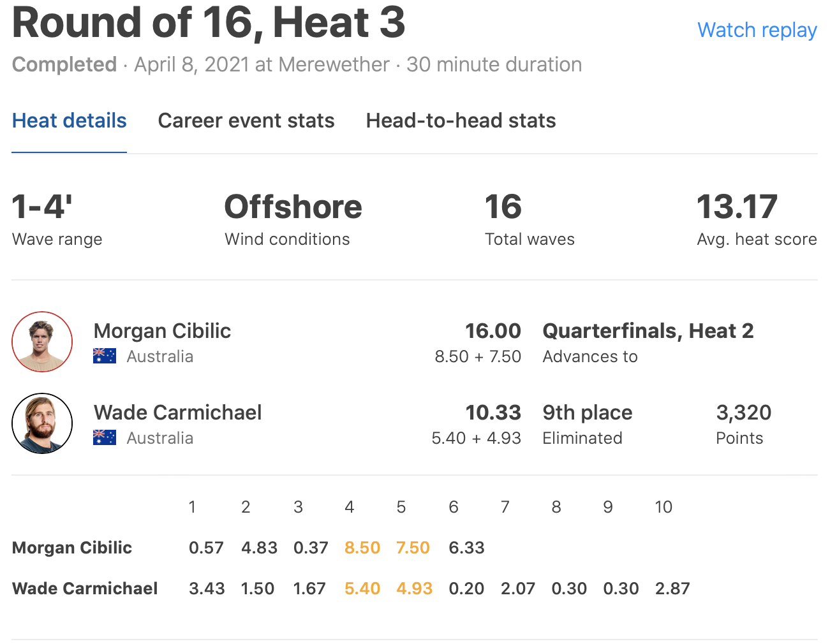Click the 3,320 Points value

(743, 413)
